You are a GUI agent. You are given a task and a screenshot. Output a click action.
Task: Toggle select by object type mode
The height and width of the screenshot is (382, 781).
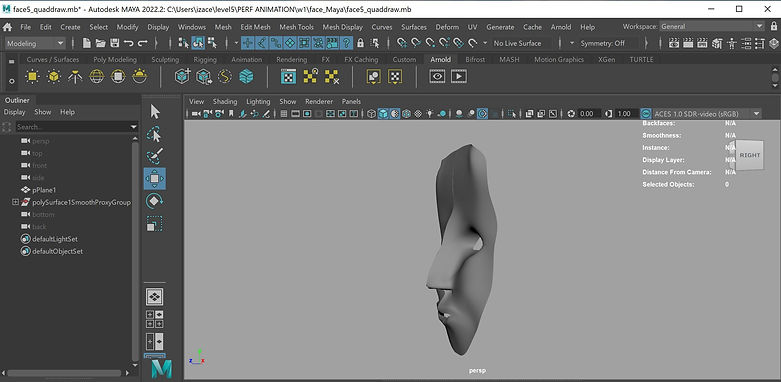pyautogui.click(x=198, y=43)
